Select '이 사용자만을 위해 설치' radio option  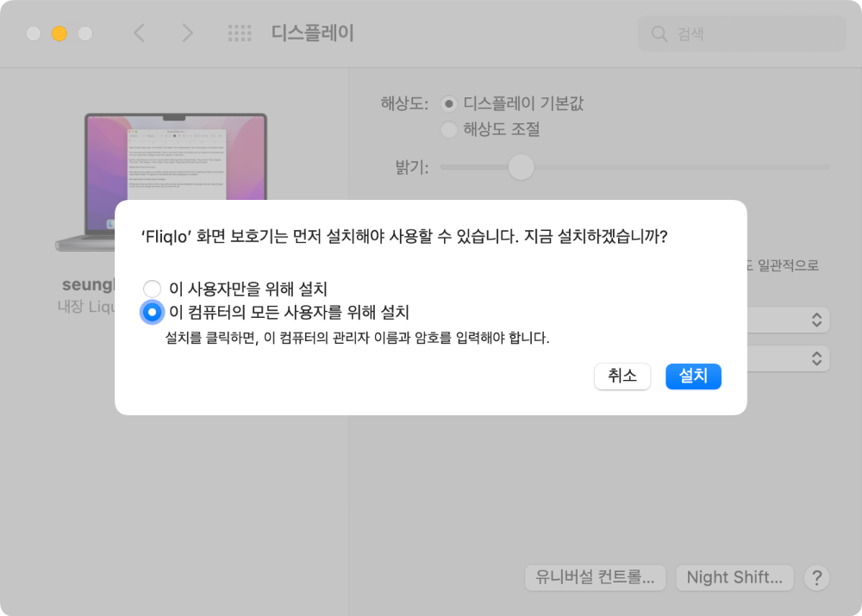153,289
